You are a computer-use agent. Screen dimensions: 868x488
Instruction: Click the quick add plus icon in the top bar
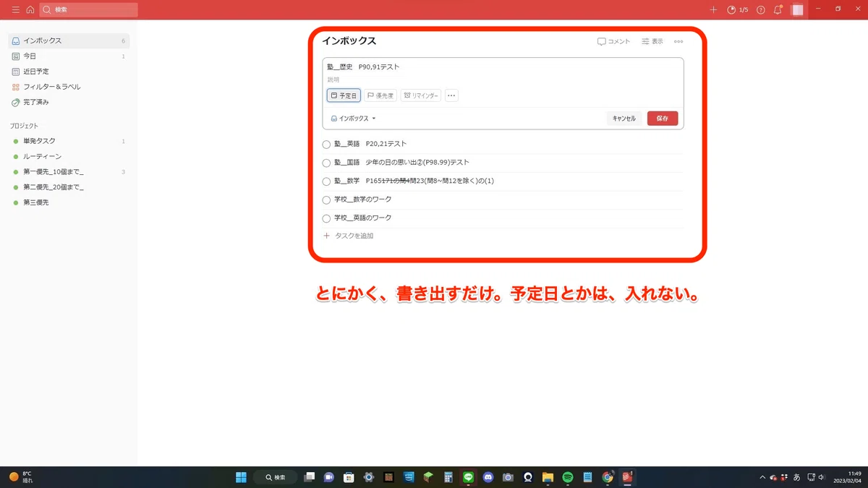[x=713, y=10]
